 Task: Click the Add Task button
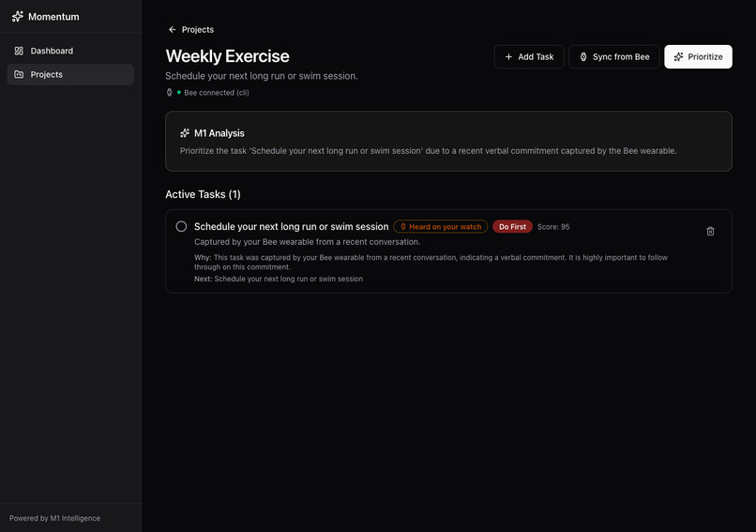tap(529, 57)
